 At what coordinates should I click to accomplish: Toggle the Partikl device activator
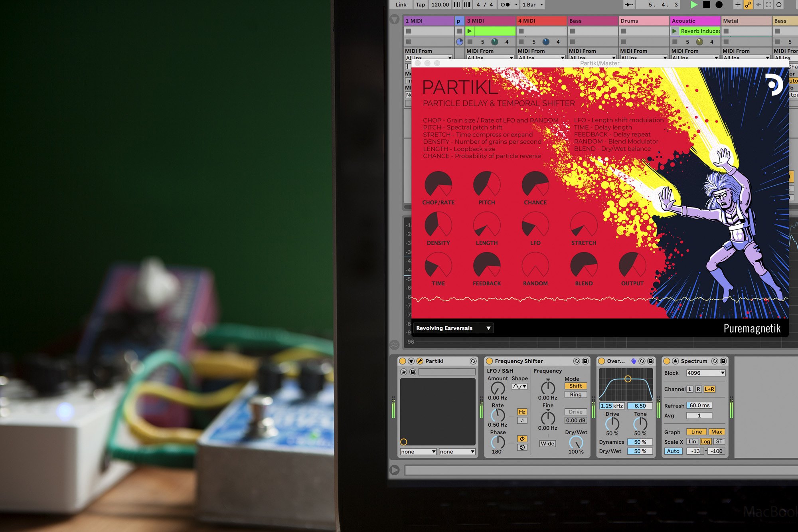pos(402,361)
